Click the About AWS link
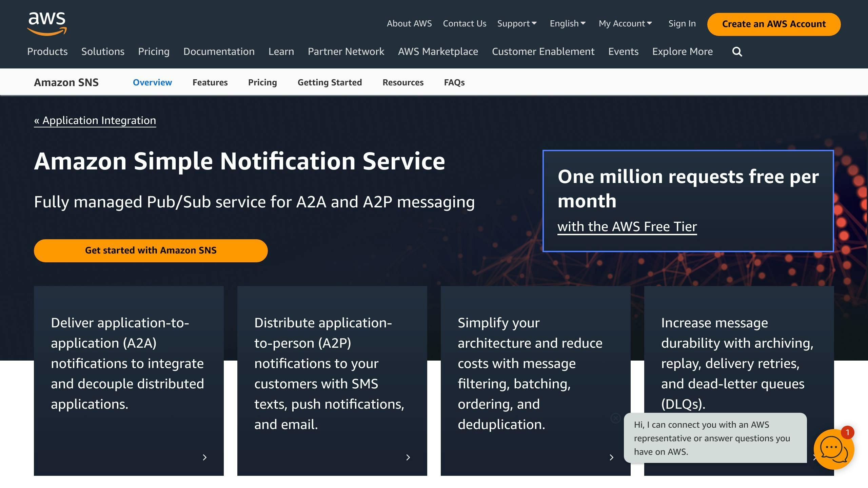This screenshot has height=488, width=868. point(409,23)
